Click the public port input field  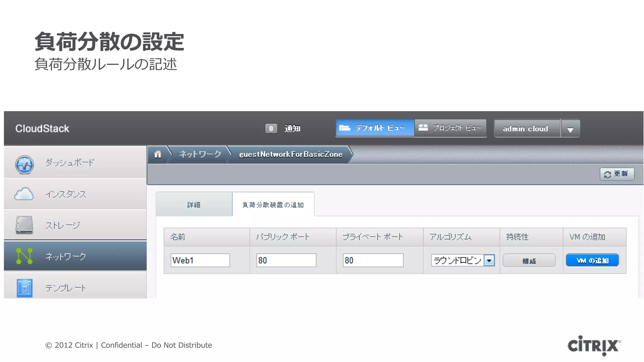[x=286, y=261]
